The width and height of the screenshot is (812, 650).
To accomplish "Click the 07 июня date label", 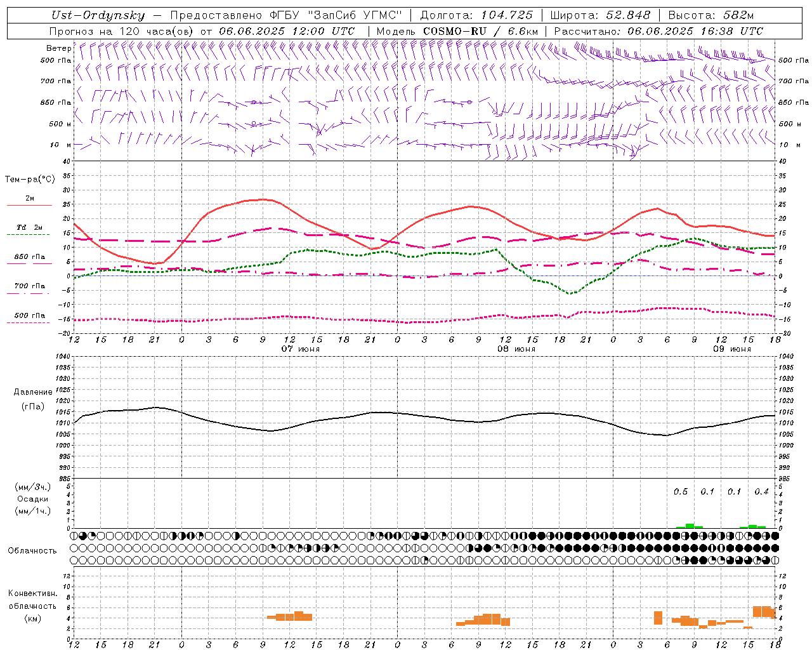I will 301,349.
